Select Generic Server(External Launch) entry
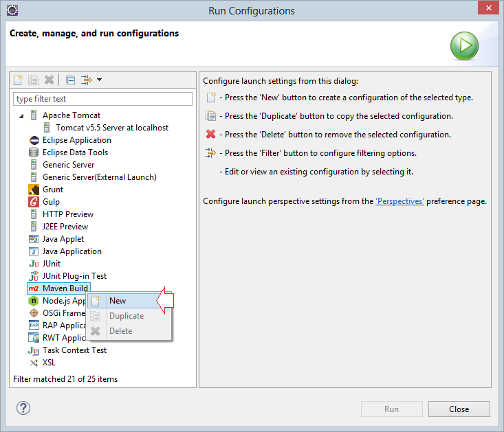This screenshot has height=432, width=504. [100, 177]
